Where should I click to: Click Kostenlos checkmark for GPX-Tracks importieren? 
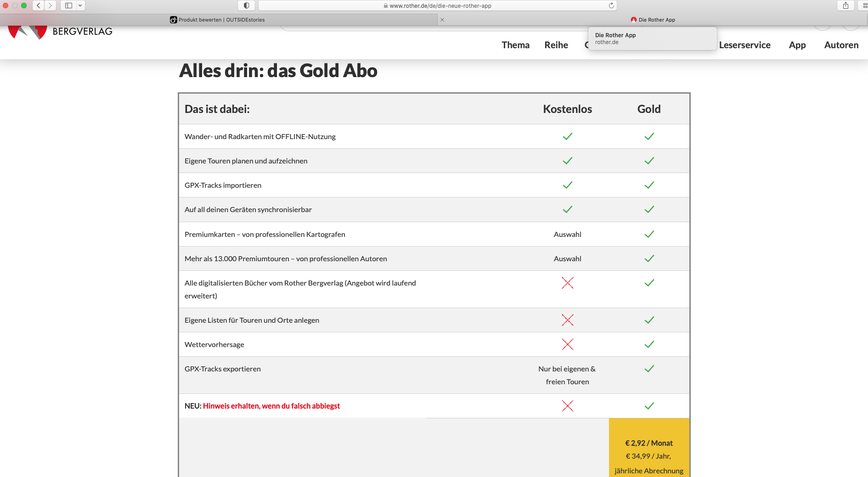tap(568, 185)
